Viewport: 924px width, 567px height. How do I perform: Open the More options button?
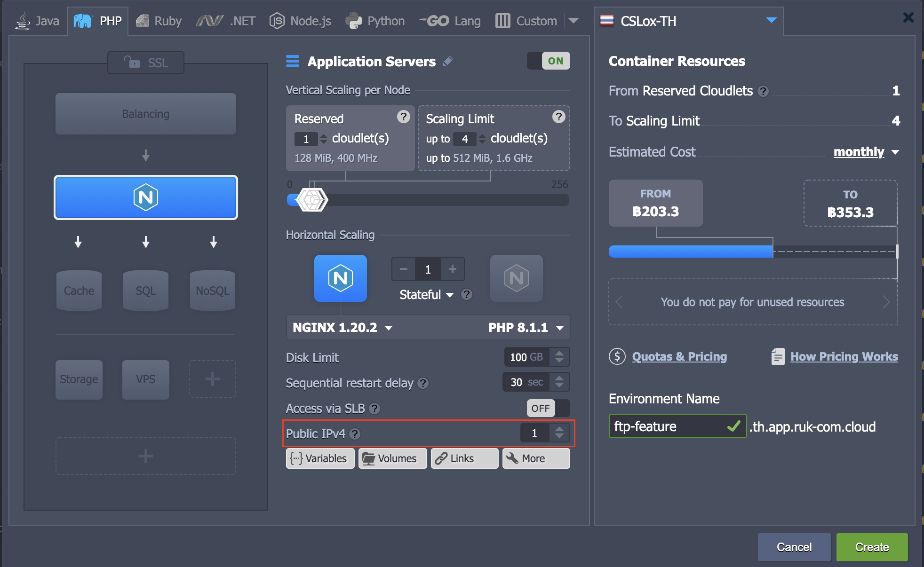click(x=536, y=458)
